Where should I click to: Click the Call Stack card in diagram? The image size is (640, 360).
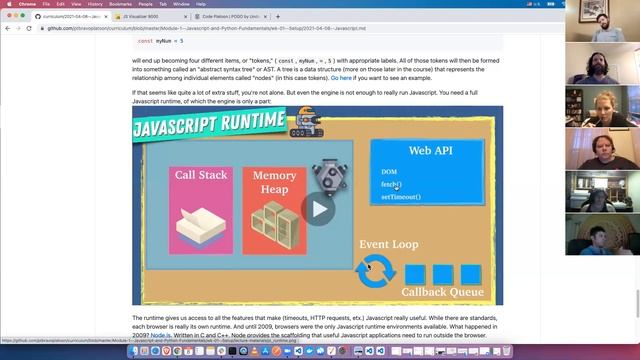pos(201,210)
